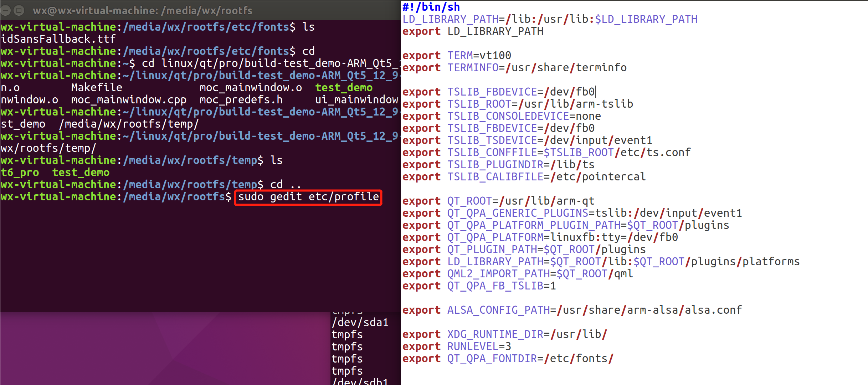868x385 pixels.
Task: Click /dev/sda1 in the background terminal
Action: coord(360,322)
